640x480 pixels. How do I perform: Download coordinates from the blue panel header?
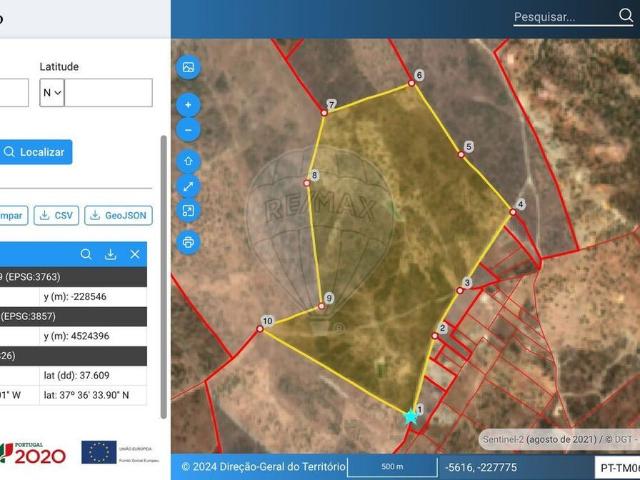tap(110, 255)
